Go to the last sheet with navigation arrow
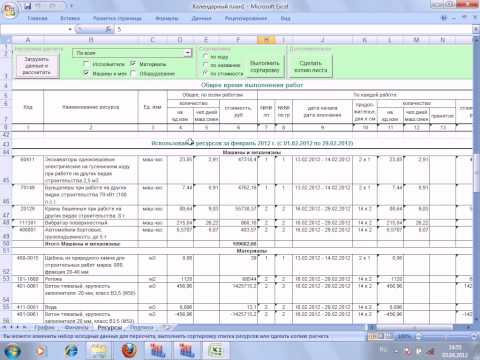This screenshot has width=480, height=360. pos(25,327)
